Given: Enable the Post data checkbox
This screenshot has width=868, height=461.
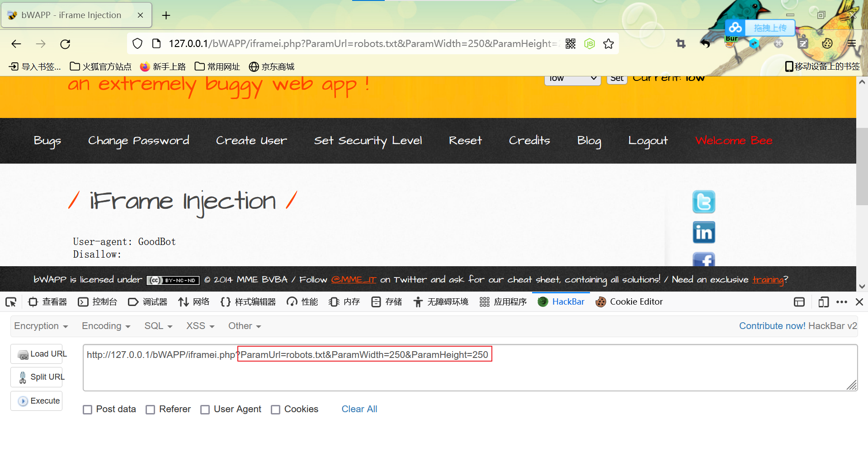Looking at the screenshot, I should 88,409.
